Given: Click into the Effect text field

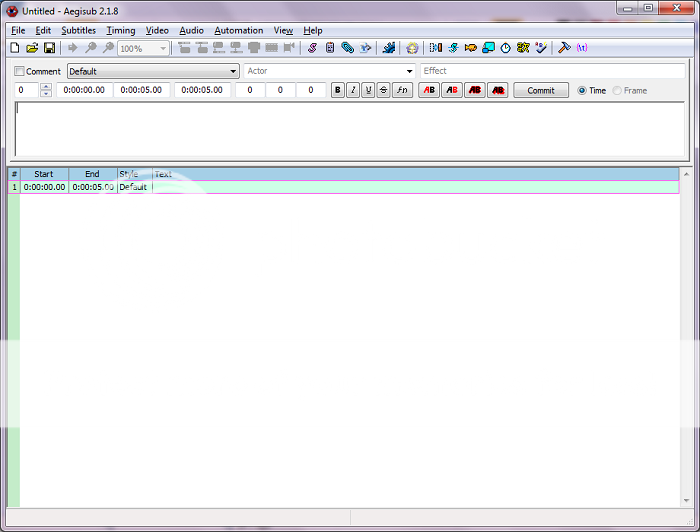Looking at the screenshot, I should (552, 71).
